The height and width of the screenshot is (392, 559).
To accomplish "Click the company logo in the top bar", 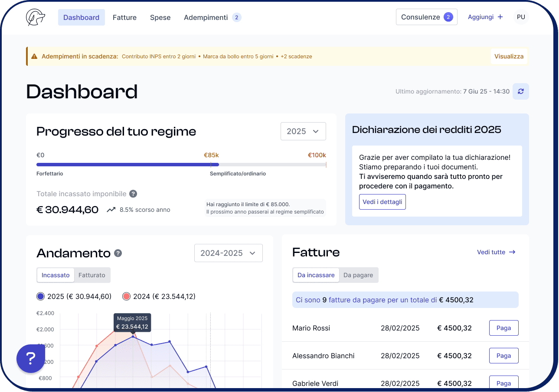I will pyautogui.click(x=35, y=17).
